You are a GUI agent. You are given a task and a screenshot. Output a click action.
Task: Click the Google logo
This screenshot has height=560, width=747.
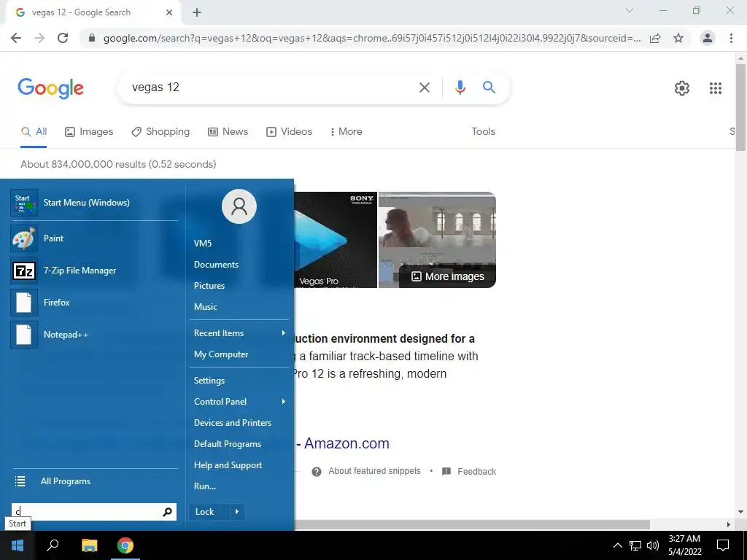point(51,88)
